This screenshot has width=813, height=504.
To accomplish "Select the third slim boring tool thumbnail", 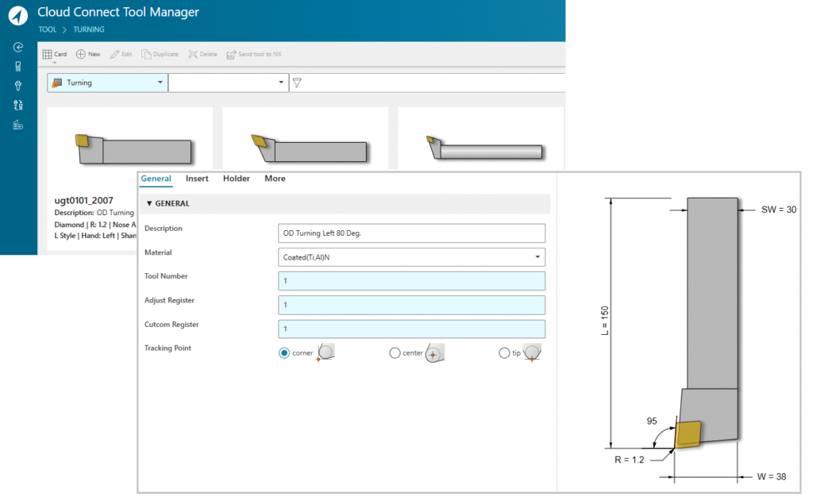I will tap(485, 148).
